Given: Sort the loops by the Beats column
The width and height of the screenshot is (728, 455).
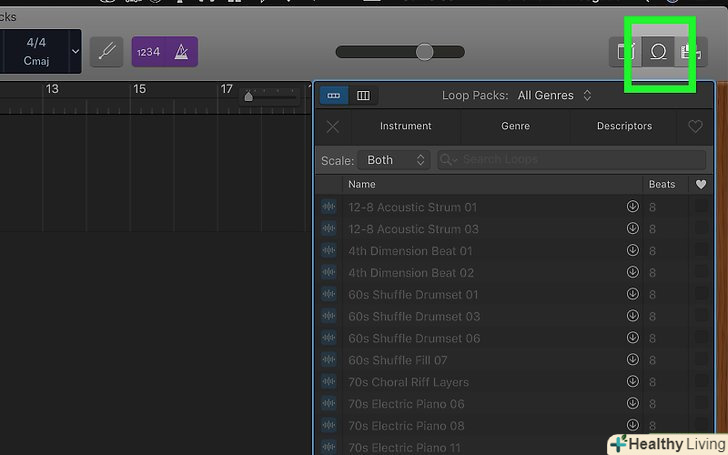Looking at the screenshot, I should 662,185.
